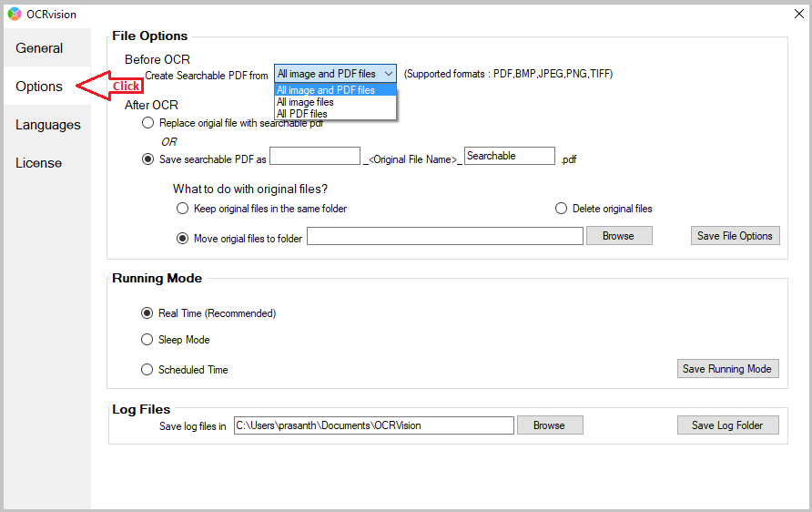812x512 pixels.
Task: Select Delete original files radio
Action: tap(561, 209)
